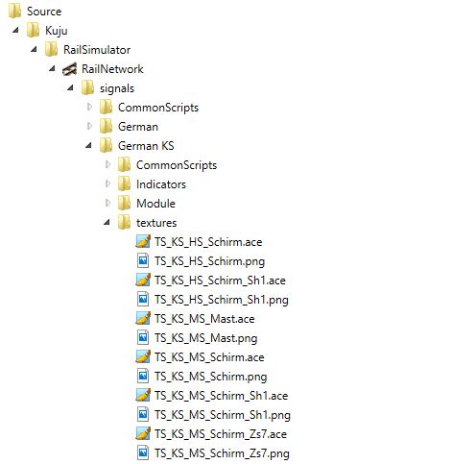476x464 pixels.
Task: Click the TS_KS_MS_Schirm_Zs7.png image icon
Action: click(143, 452)
